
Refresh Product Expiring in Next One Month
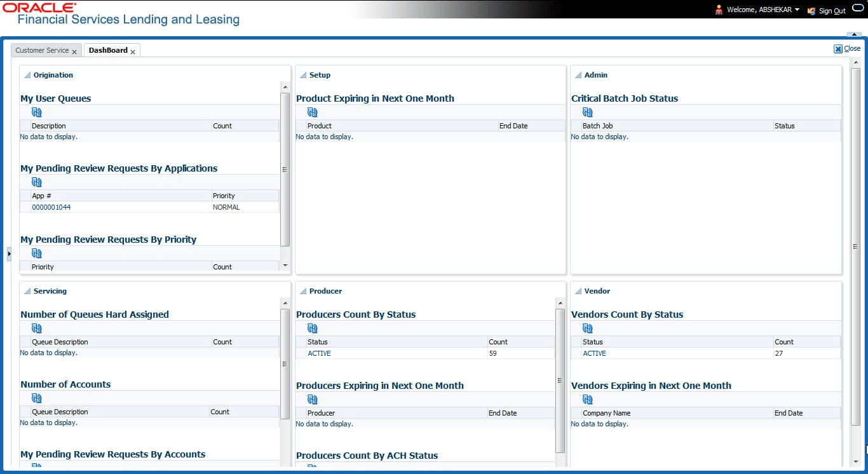coord(313,112)
